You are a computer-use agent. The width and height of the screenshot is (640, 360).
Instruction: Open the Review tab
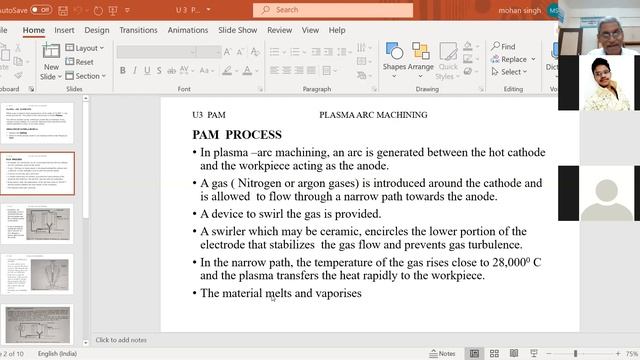point(280,30)
